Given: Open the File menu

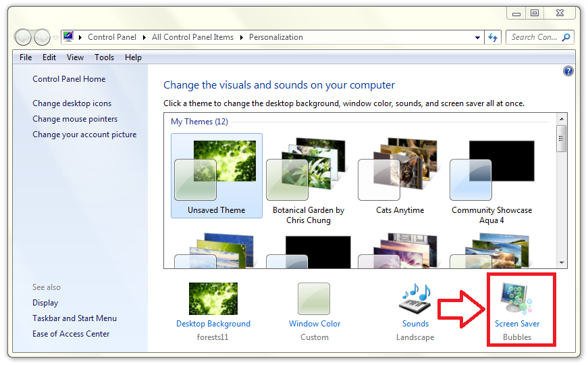Looking at the screenshot, I should pos(26,57).
